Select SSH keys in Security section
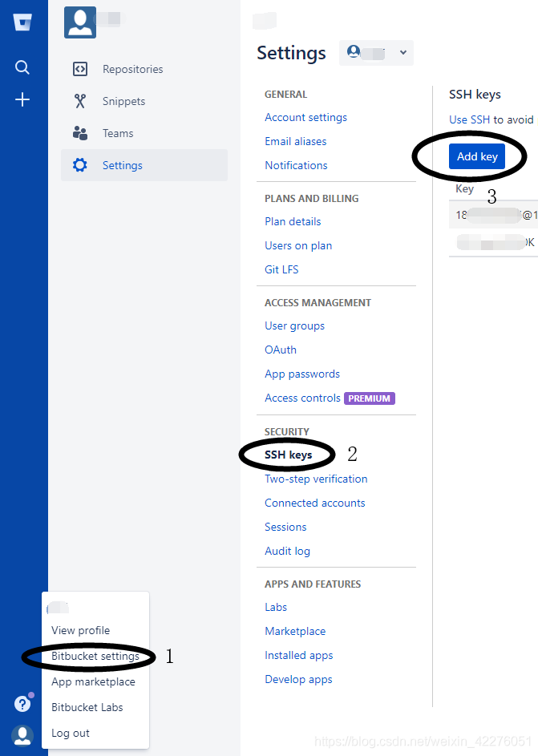 289,455
